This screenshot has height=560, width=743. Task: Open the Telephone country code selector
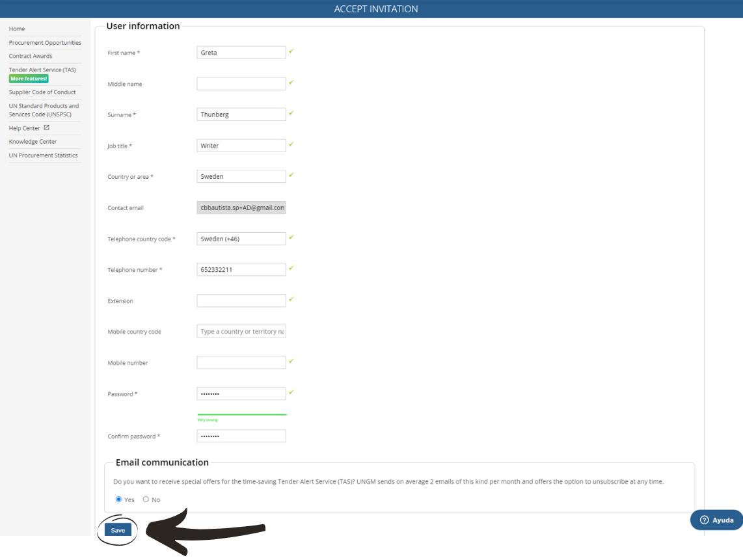pyautogui.click(x=241, y=238)
